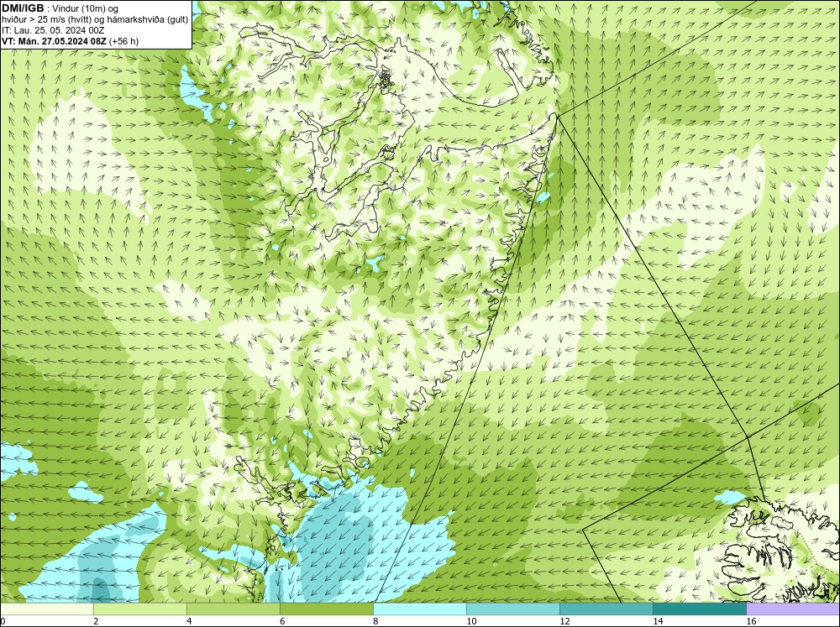The image size is (840, 627).
Task: Click the 'VT: Mán. 27.05.2024 08Z' text
Action: 54,40
